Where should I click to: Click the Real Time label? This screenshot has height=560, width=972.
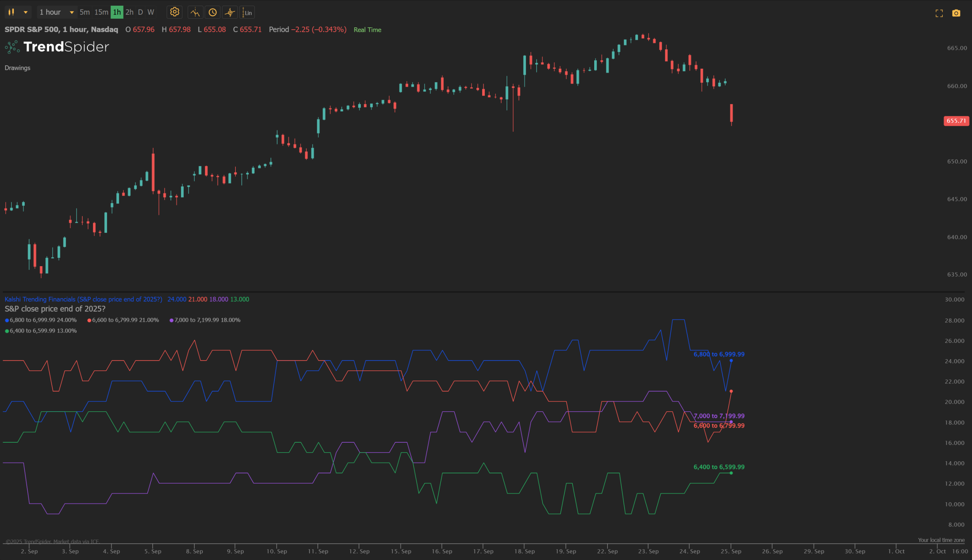[x=367, y=30]
